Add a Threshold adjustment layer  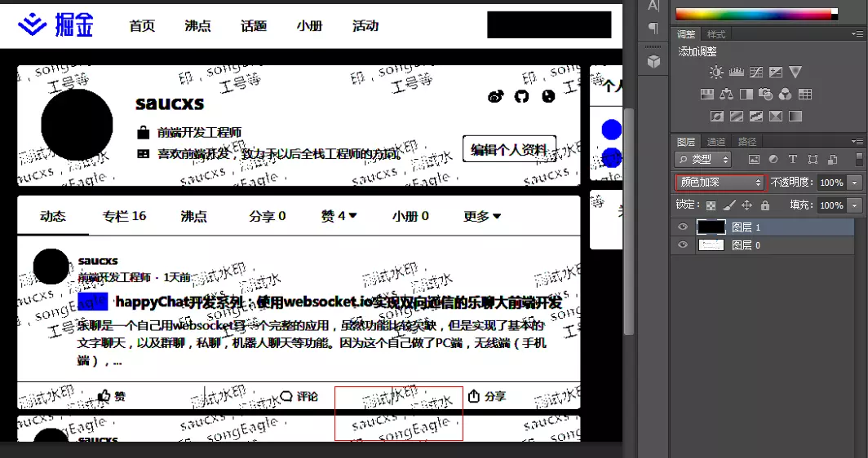pyautogui.click(x=756, y=117)
